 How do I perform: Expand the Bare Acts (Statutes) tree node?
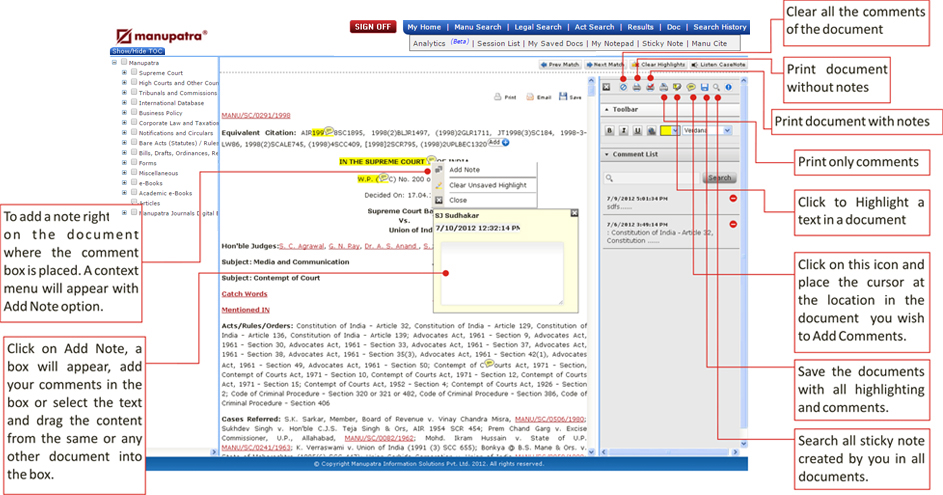(x=124, y=143)
